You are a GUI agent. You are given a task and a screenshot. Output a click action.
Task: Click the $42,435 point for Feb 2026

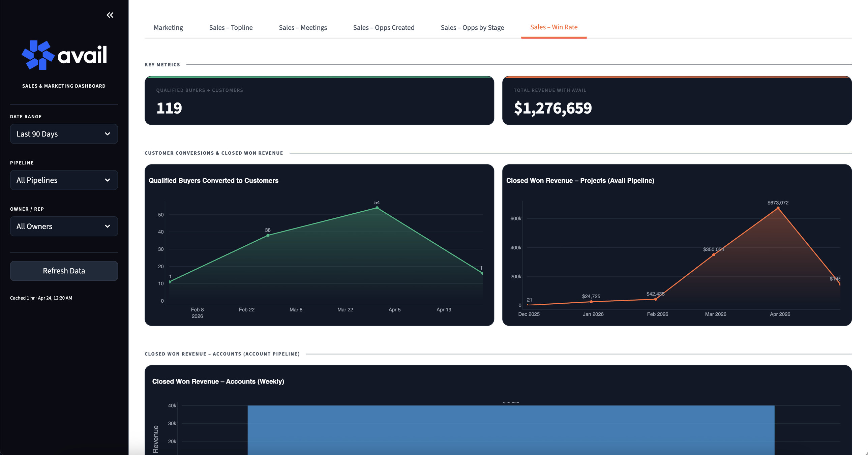[655, 299]
